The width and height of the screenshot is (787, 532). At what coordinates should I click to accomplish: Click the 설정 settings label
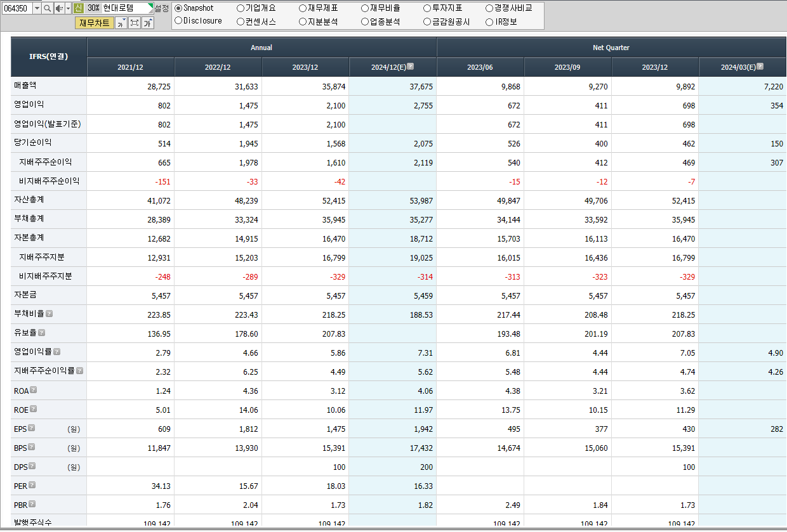point(162,8)
